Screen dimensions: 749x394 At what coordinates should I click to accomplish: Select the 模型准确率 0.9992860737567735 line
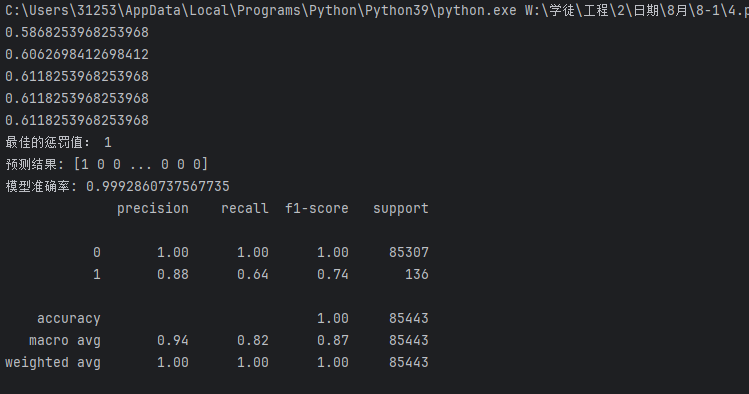117,186
